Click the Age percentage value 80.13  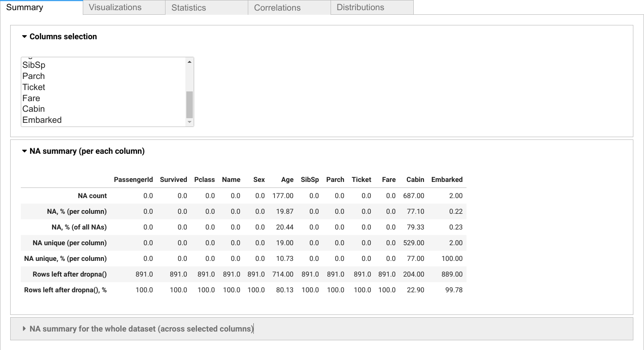pos(285,290)
